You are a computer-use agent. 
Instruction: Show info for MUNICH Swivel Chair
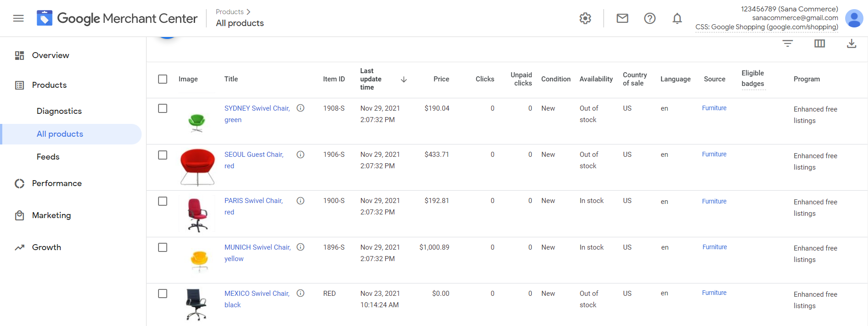point(301,247)
